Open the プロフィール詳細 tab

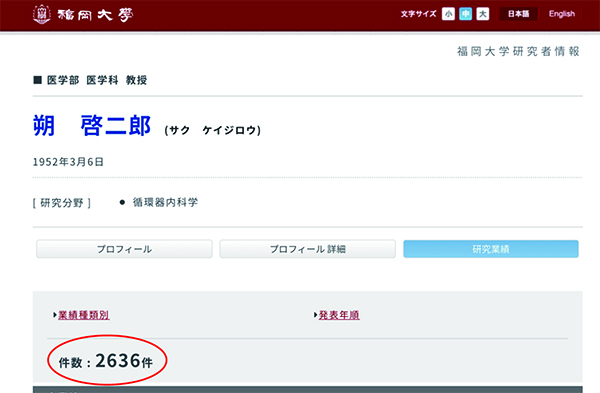pos(308,249)
